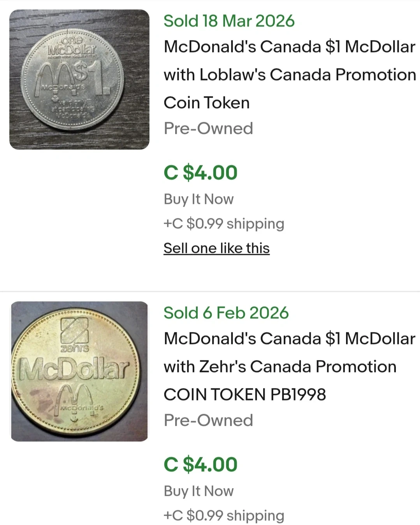Click the C $4.00 price on Loblaw's listing
The height and width of the screenshot is (525, 420).
pyautogui.click(x=200, y=172)
